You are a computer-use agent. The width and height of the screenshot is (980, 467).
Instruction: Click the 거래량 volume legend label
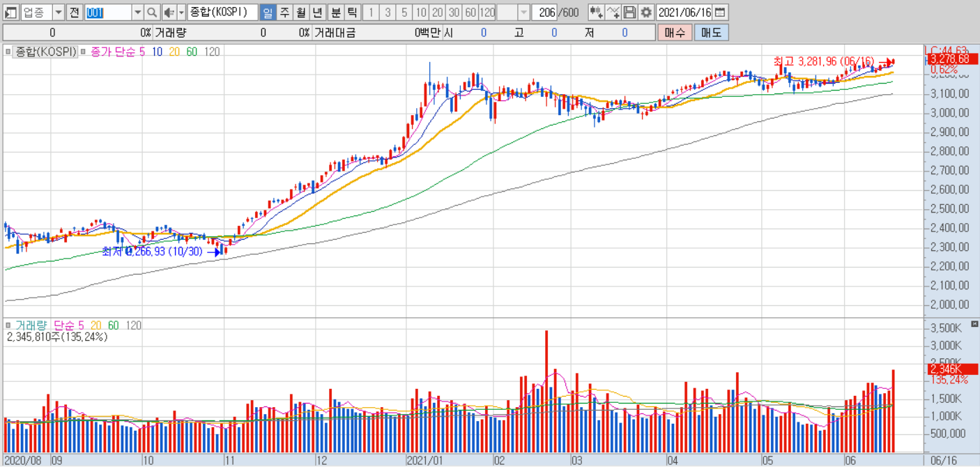31,325
